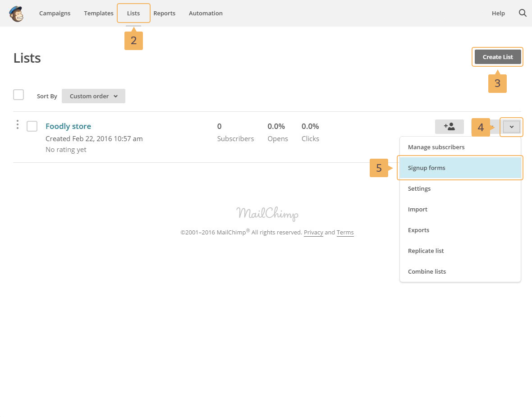Image resolution: width=532 pixels, height=417 pixels.
Task: Choose Import from the list menu
Action: 417,209
